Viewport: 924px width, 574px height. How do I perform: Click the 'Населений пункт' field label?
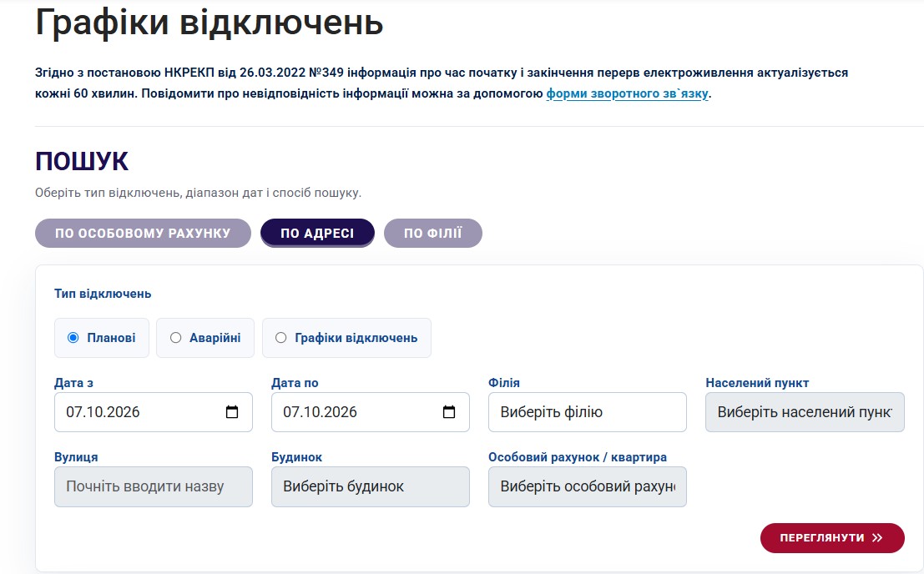[x=757, y=383]
